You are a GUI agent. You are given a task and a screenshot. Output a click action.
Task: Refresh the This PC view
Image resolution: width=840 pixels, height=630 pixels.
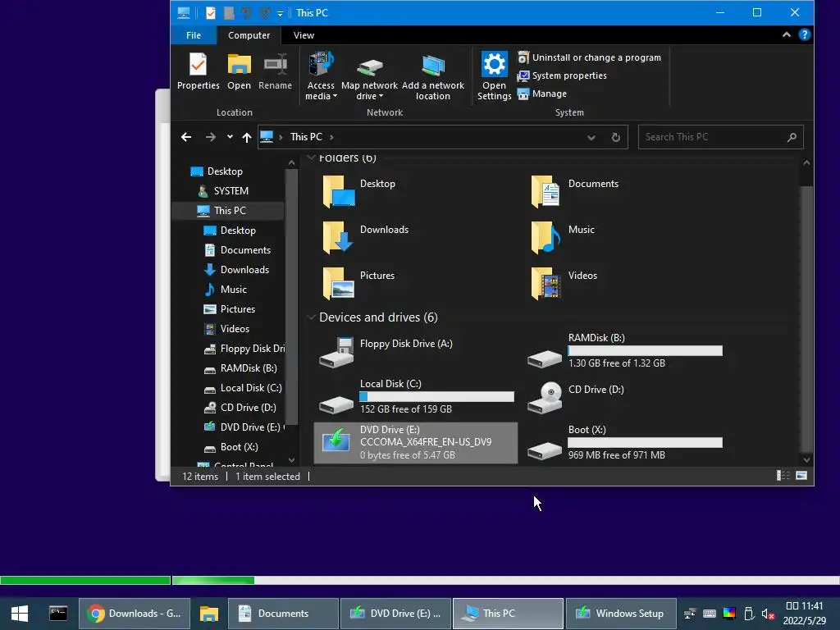[x=616, y=138]
